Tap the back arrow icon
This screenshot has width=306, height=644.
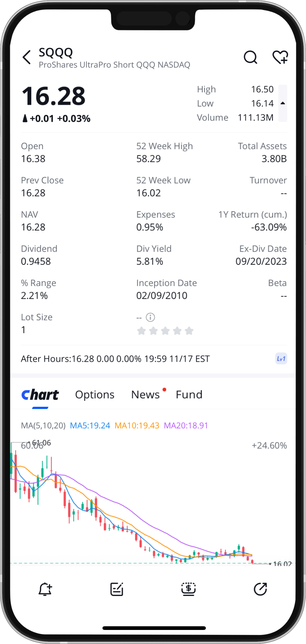coord(27,57)
